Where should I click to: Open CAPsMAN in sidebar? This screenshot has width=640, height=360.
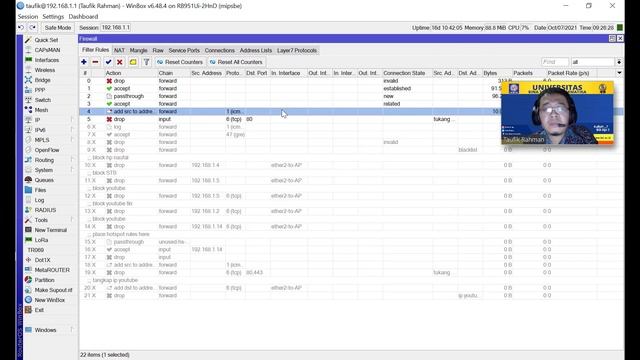[x=47, y=50]
